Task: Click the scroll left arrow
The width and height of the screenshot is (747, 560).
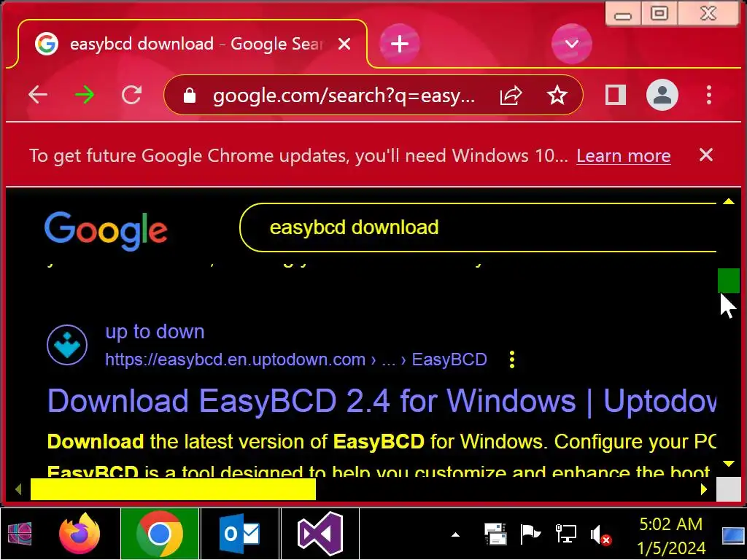Action: 18,489
